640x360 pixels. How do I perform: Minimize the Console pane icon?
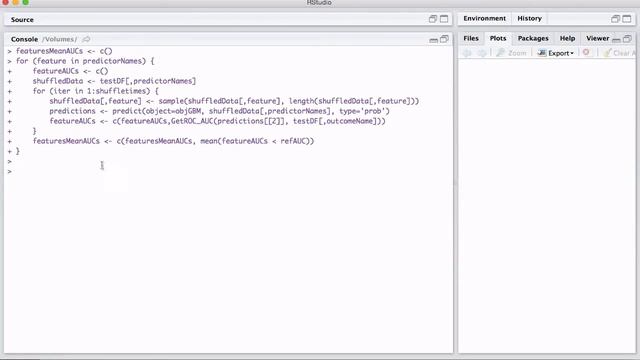click(x=433, y=40)
